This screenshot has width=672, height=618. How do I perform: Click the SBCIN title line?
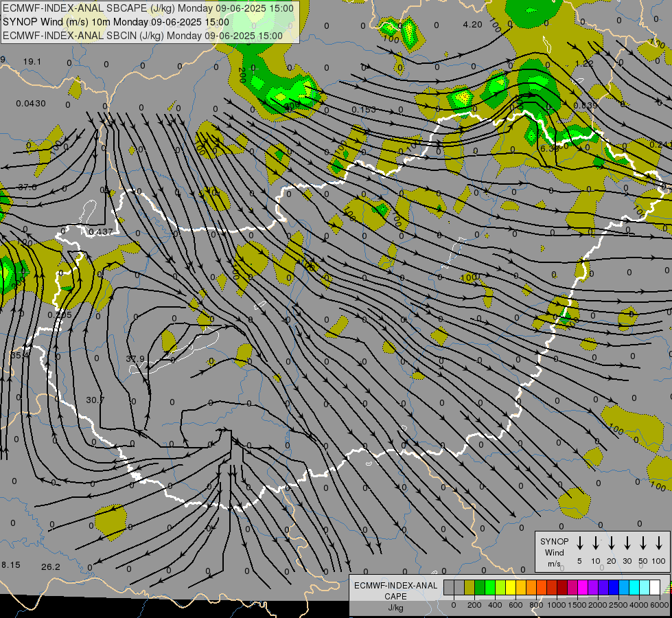142,36
